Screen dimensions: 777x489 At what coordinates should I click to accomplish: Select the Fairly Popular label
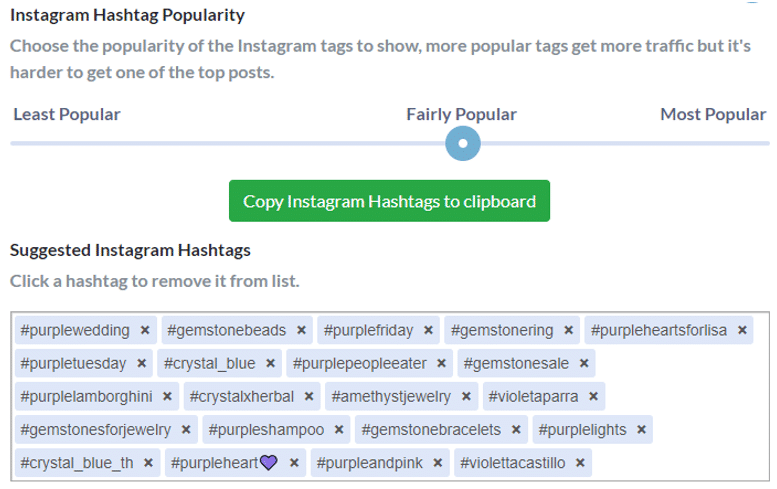coord(461,114)
